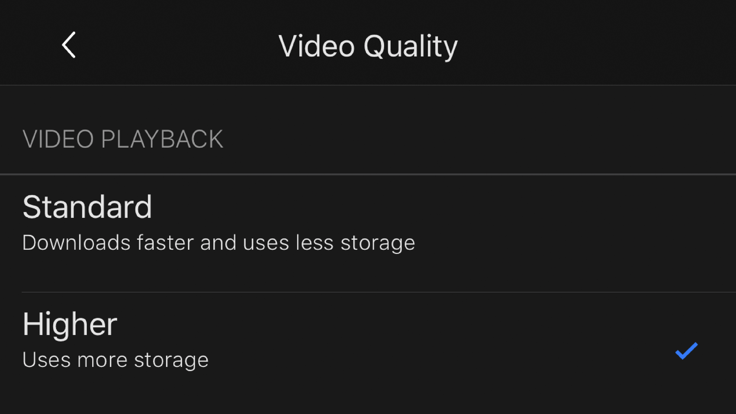Screen dimensions: 736x414
Task: Tap the Standard heading label
Action: pyautogui.click(x=87, y=207)
